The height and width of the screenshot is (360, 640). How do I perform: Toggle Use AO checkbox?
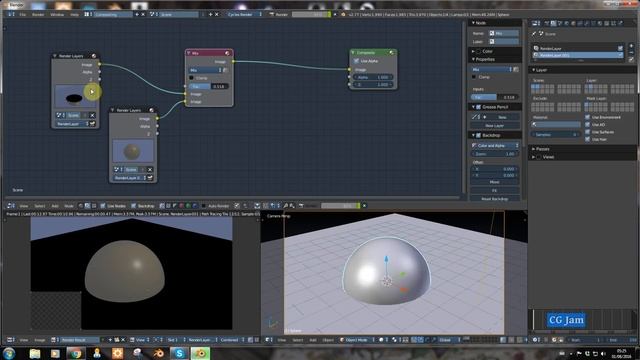point(588,124)
